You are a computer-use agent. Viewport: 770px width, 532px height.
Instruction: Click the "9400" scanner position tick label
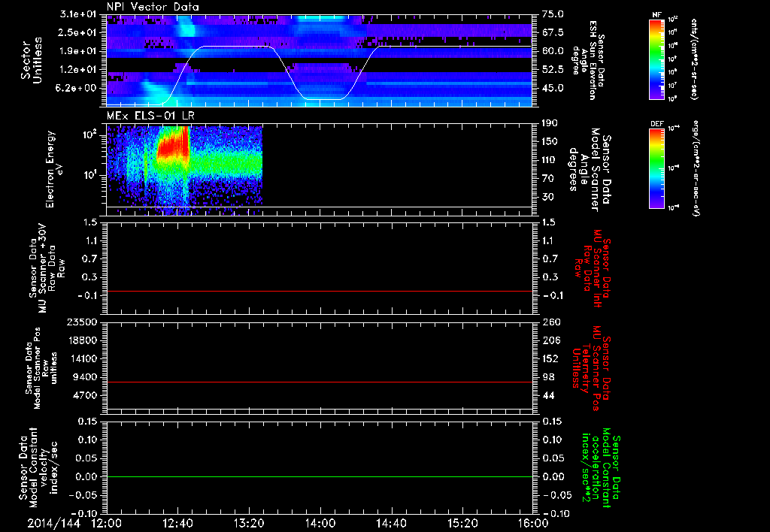click(x=86, y=377)
